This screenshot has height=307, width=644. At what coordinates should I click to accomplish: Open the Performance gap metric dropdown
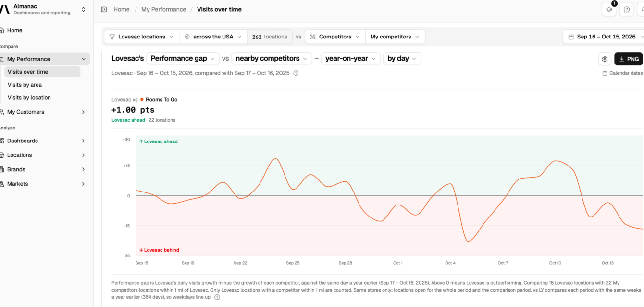[x=183, y=58]
